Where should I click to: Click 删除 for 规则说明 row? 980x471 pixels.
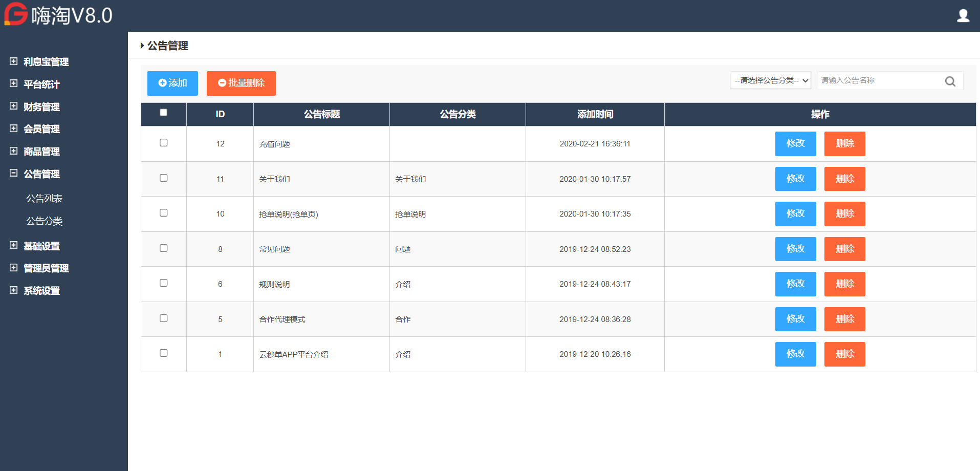click(845, 284)
